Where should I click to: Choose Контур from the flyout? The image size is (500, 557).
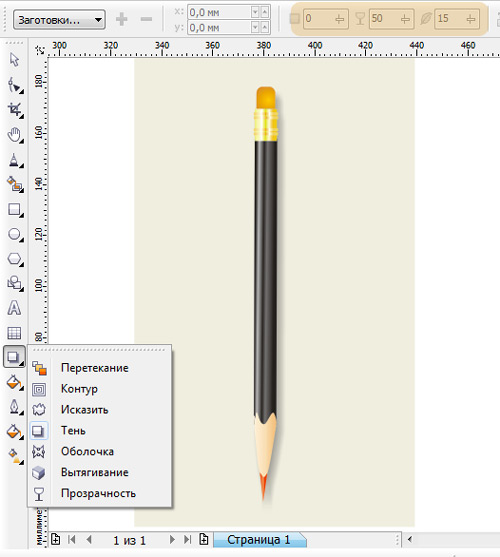pyautogui.click(x=99, y=389)
